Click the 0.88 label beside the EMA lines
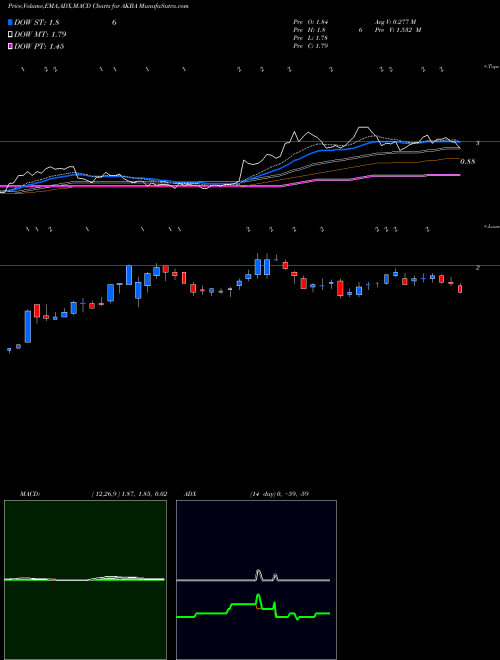Image resolution: width=500 pixels, height=660 pixels. tap(468, 161)
